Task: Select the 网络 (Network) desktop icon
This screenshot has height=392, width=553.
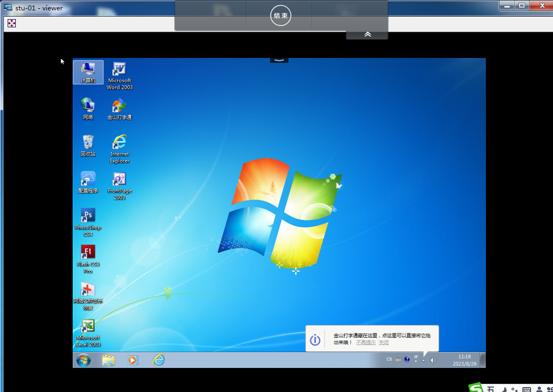Action: pyautogui.click(x=88, y=109)
